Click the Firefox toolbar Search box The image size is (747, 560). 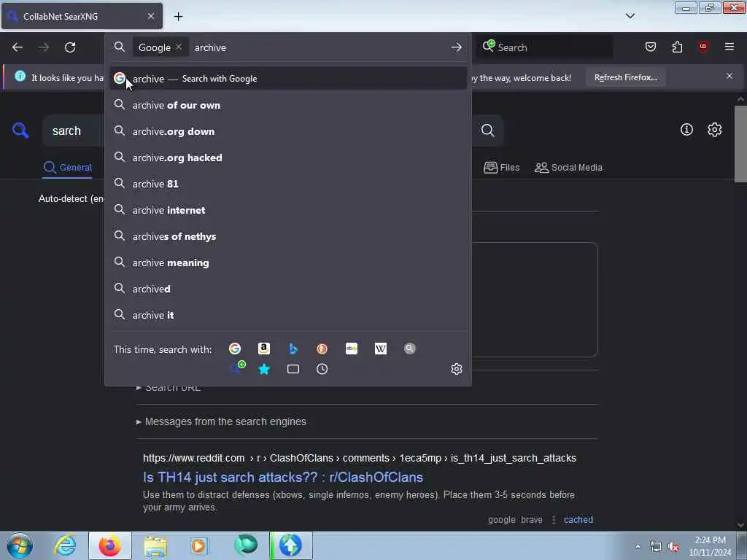pyautogui.click(x=543, y=47)
